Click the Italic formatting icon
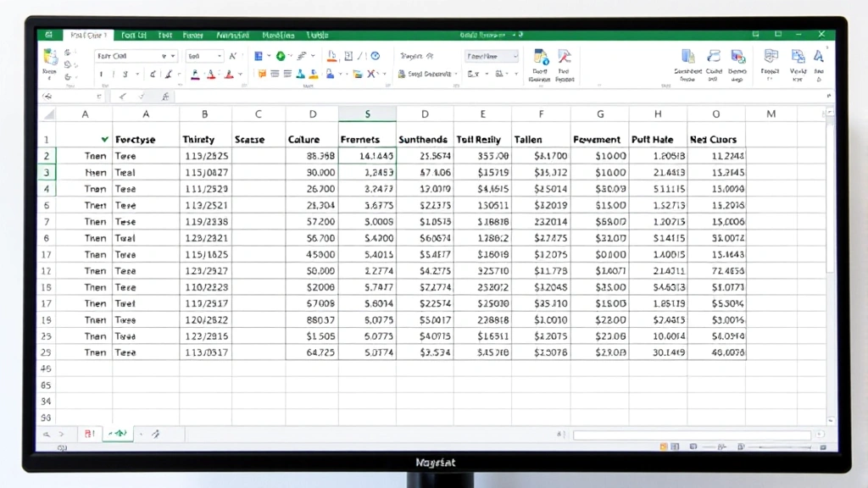The image size is (868, 488). tap(113, 74)
